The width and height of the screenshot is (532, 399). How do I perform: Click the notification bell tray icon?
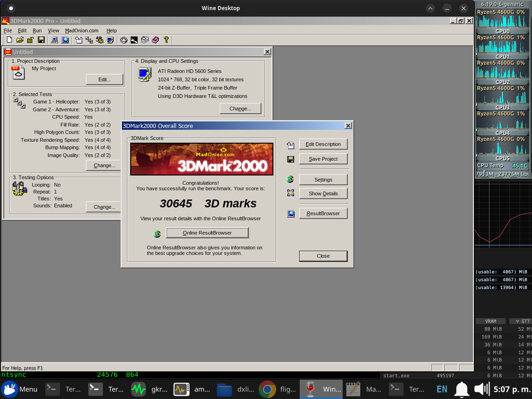pos(461,389)
